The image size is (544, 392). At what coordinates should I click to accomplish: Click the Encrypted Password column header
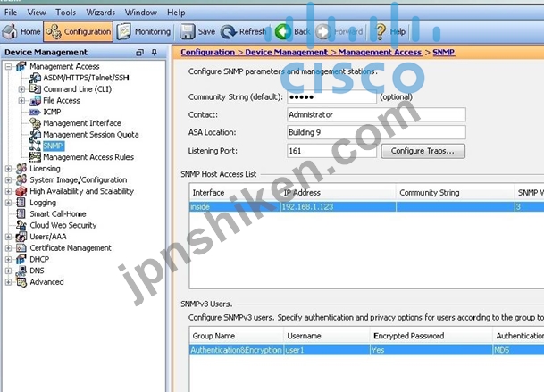431,336
